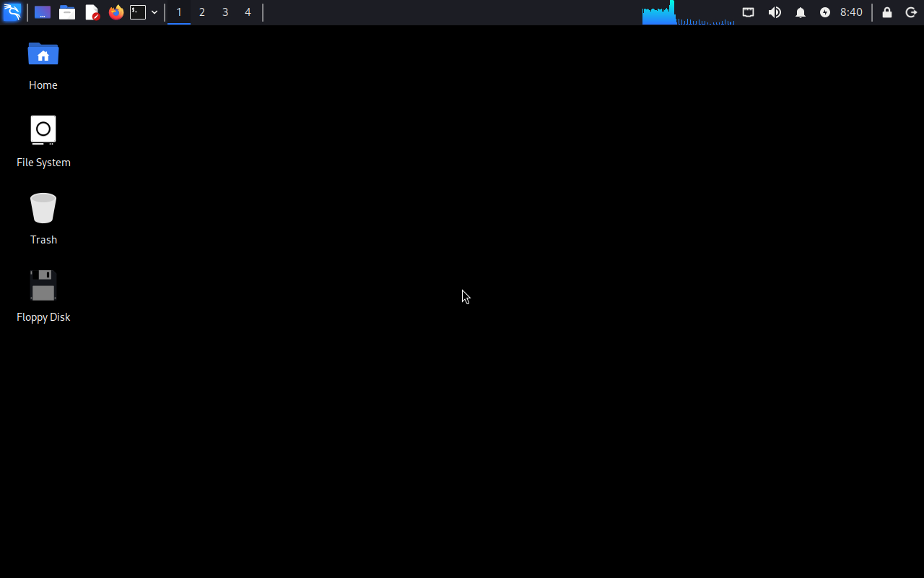Expand the terminal launcher dropdown arrow
Screen dimensions: 924x578
click(154, 12)
